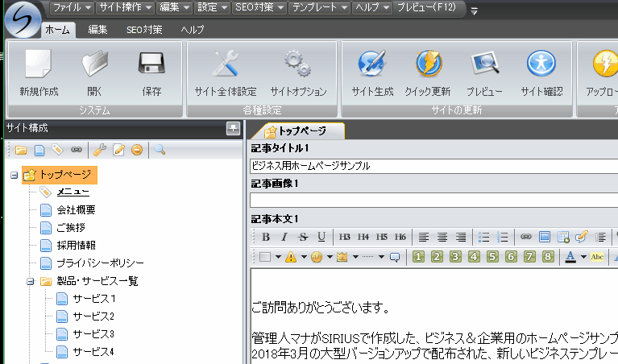Open the box frame dropdown arrow
Image resolution: width=618 pixels, height=364 pixels.
(278, 257)
